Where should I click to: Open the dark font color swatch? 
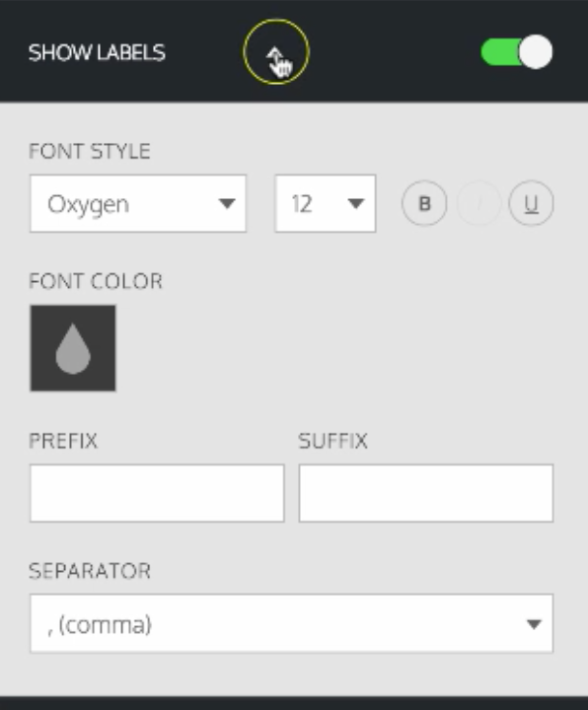(73, 348)
